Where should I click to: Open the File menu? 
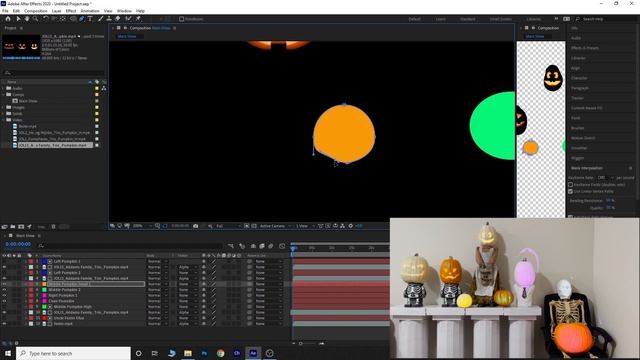[x=5, y=11]
